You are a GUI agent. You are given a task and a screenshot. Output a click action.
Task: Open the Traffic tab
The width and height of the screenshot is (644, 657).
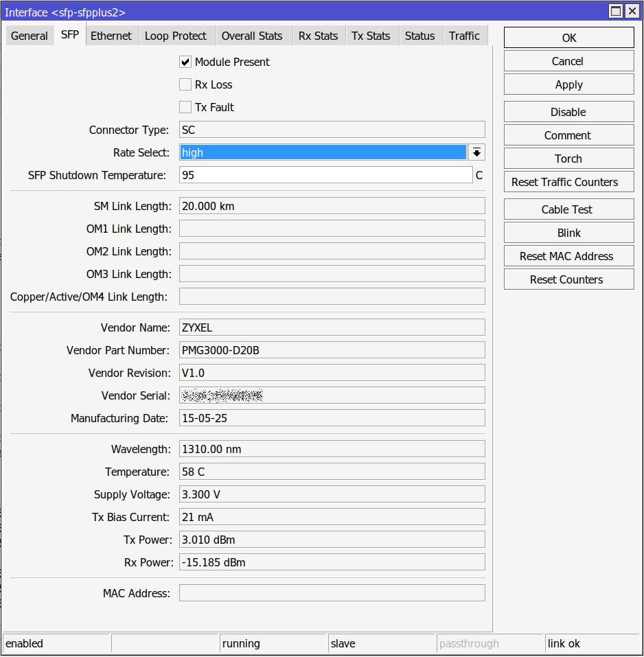465,36
